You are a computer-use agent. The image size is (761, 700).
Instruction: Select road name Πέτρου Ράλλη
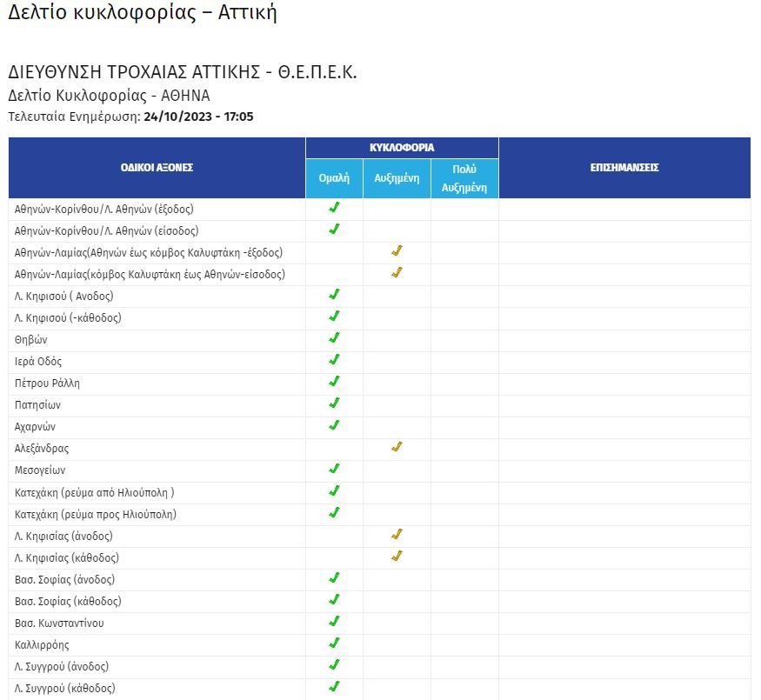(47, 383)
